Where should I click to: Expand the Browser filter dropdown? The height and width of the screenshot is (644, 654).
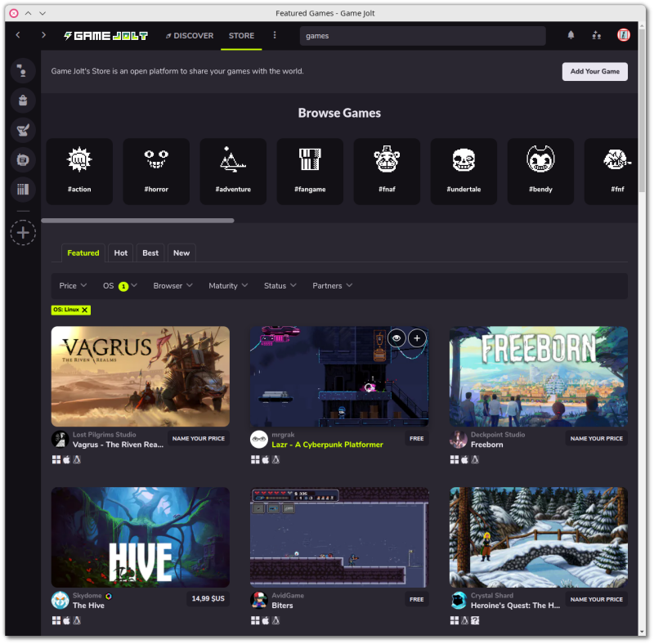pyautogui.click(x=172, y=286)
